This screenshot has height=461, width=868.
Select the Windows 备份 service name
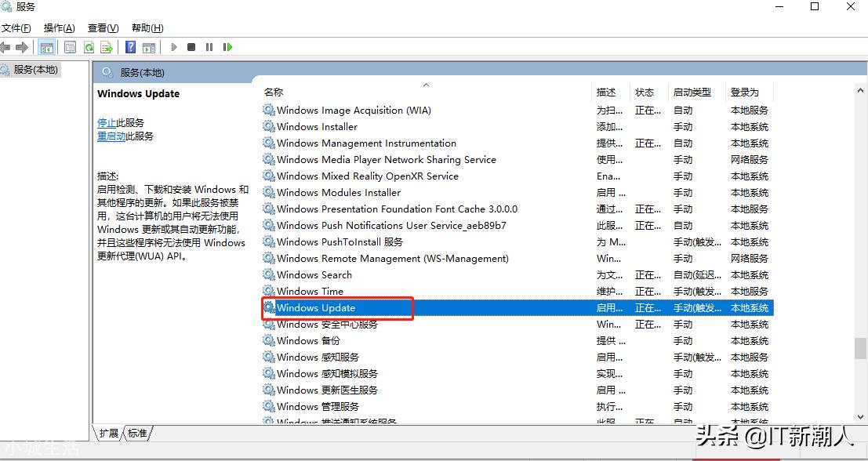tap(308, 341)
